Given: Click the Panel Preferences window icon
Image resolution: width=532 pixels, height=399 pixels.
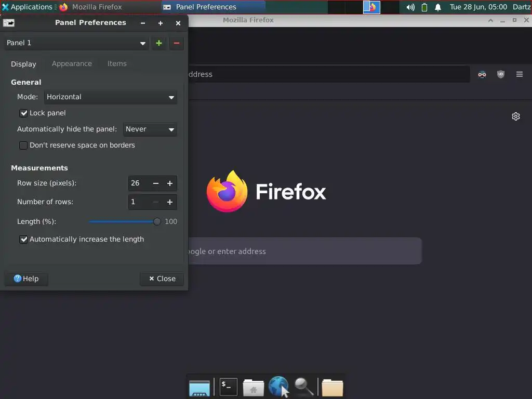Looking at the screenshot, I should point(8,23).
